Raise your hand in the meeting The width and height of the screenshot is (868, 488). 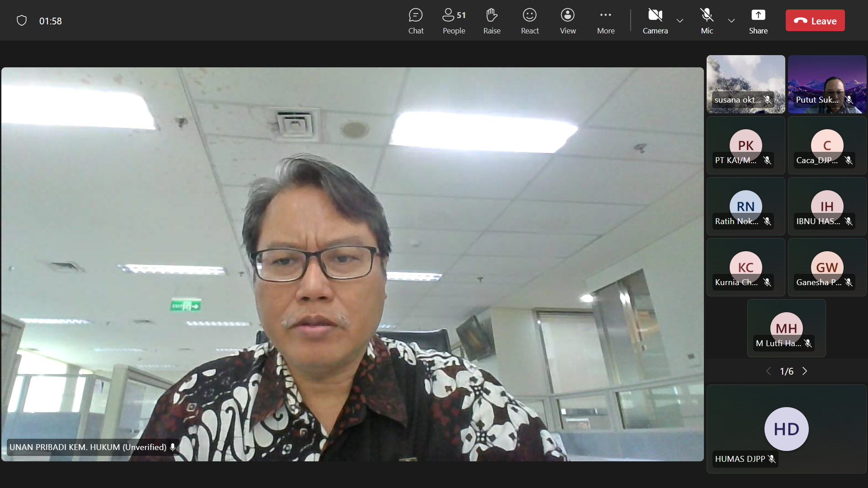491,21
